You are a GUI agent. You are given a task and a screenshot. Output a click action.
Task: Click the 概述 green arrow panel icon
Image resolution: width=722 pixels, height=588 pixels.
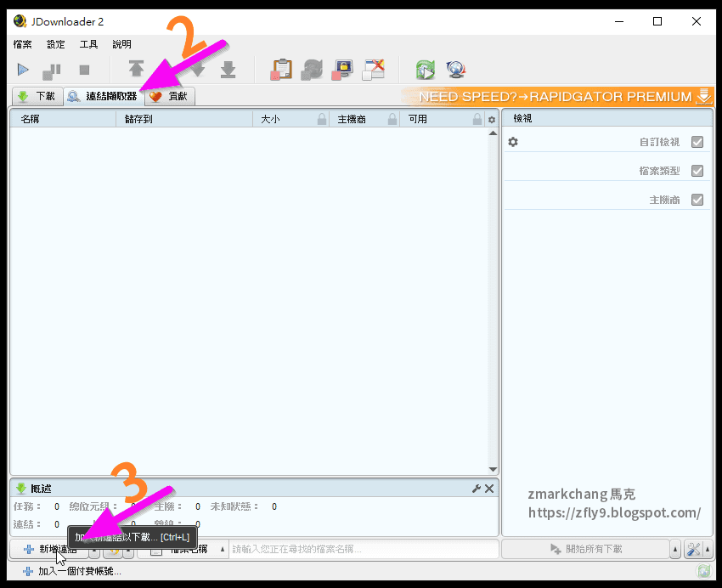point(21,488)
